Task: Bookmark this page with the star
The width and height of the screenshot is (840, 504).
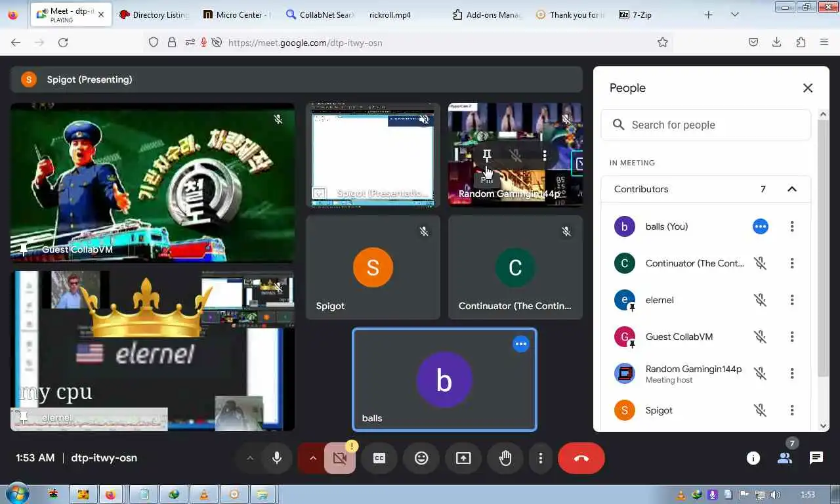Action: (x=663, y=42)
